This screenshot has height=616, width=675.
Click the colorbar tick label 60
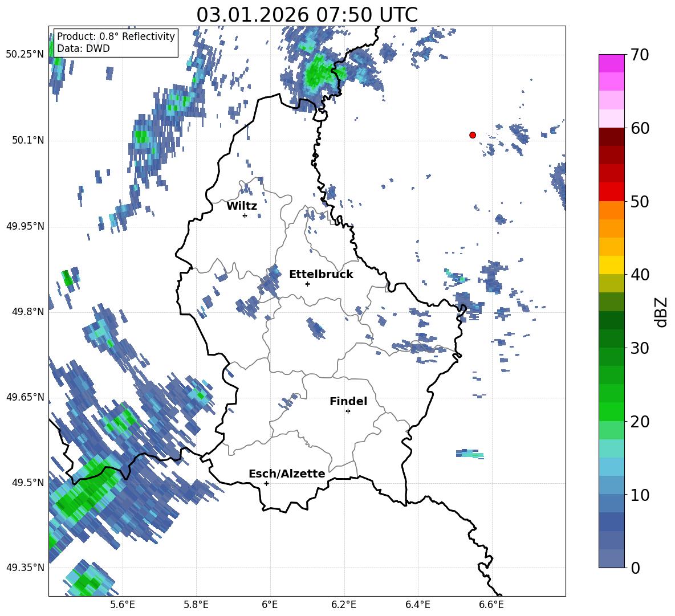(x=640, y=128)
